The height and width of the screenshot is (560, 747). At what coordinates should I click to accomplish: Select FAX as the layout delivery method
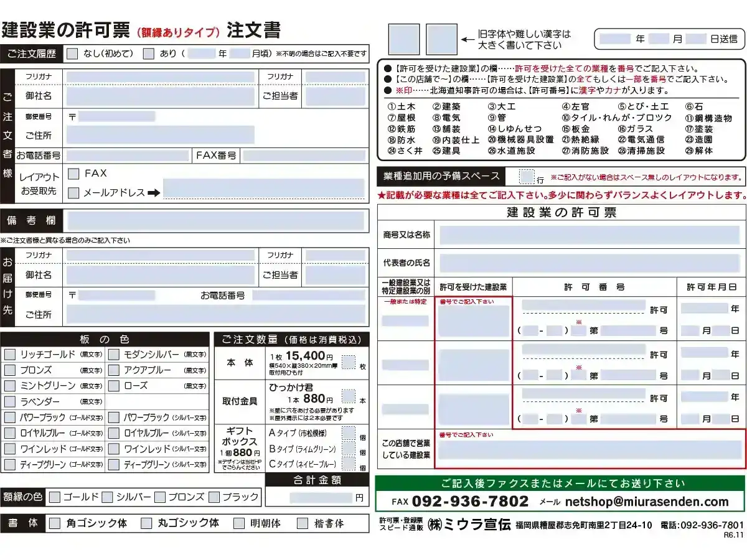[73, 174]
